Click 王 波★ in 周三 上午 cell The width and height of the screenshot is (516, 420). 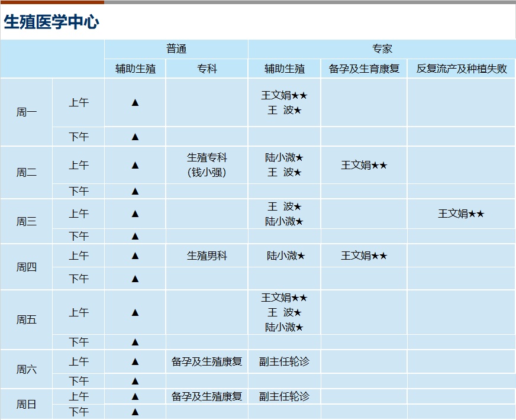[x=284, y=206]
